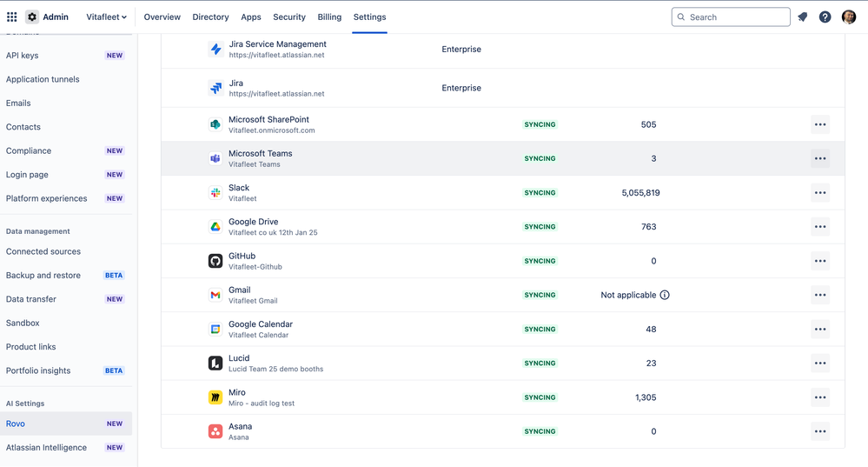Click the Miro logo icon
The width and height of the screenshot is (868, 467).
pyautogui.click(x=215, y=397)
